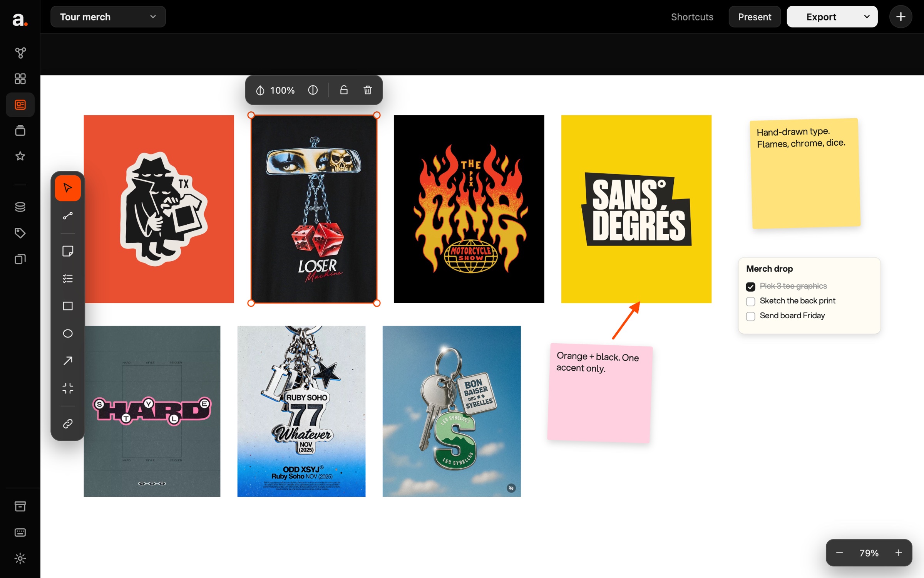
Task: Open the keyboard icon in sidebar
Action: pos(20,533)
